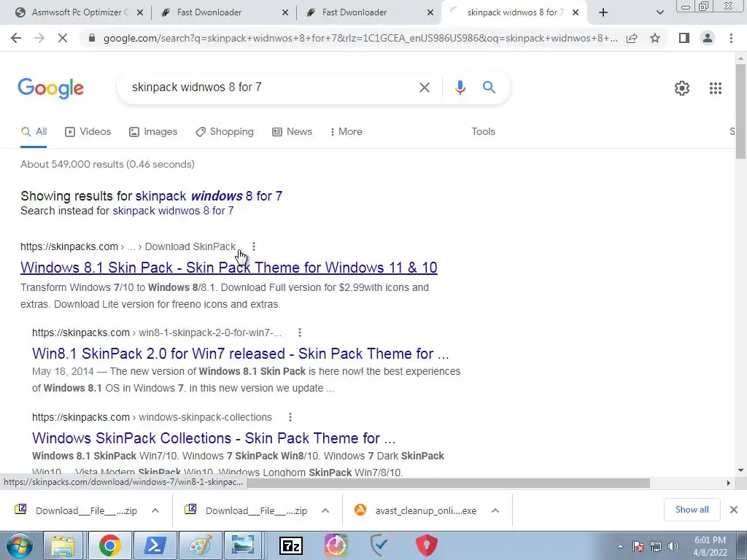Select the News search filter
The width and height of the screenshot is (747, 560).
coord(292,132)
